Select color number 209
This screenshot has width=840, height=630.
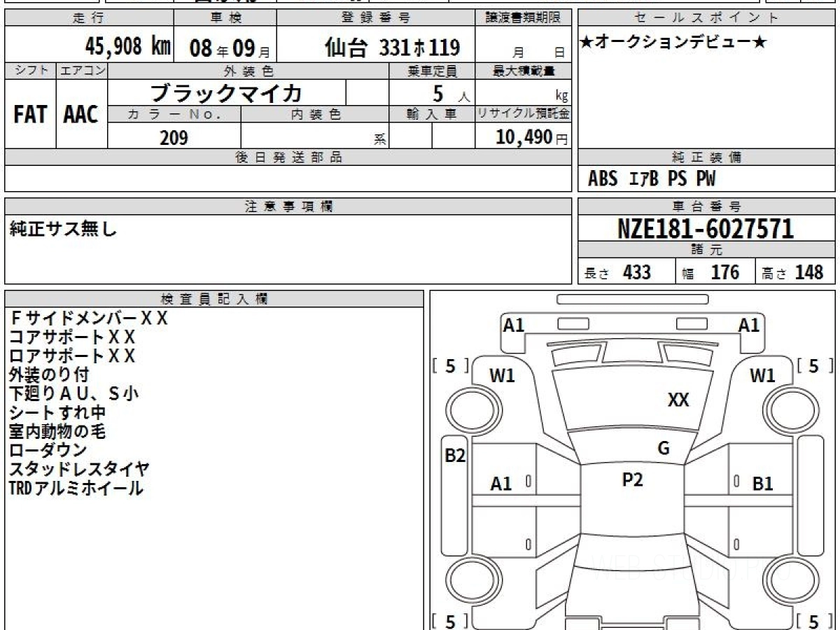click(x=174, y=138)
